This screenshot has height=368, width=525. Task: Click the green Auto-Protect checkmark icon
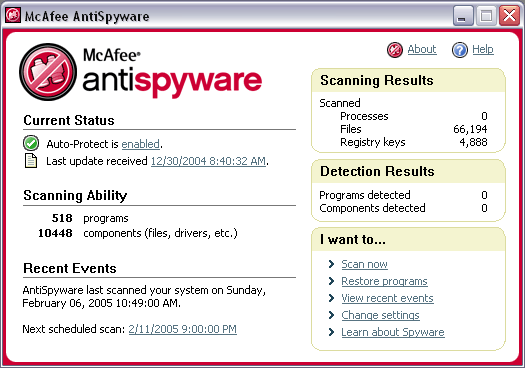tap(31, 143)
